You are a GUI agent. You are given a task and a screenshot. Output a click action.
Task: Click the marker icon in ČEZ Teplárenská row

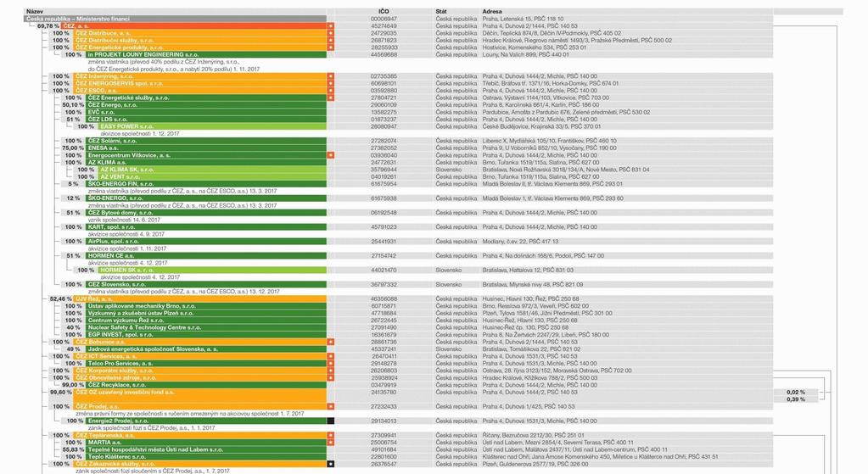[330, 436]
